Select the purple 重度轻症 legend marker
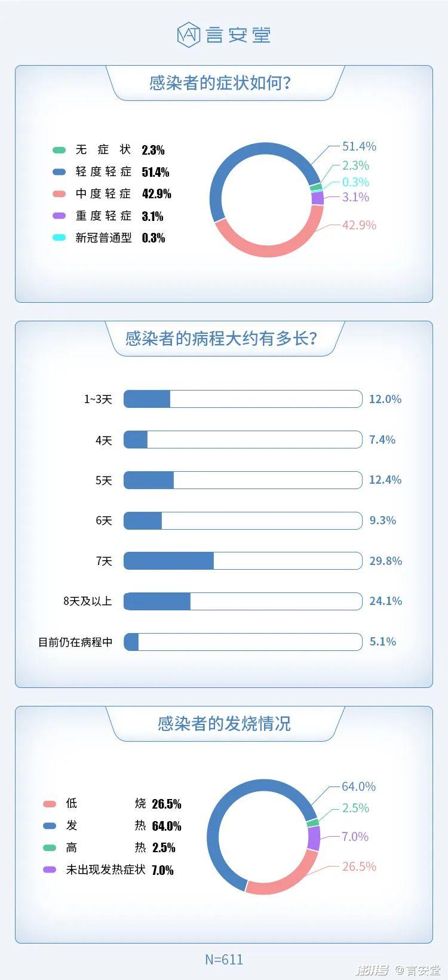The image size is (448, 980). (59, 216)
